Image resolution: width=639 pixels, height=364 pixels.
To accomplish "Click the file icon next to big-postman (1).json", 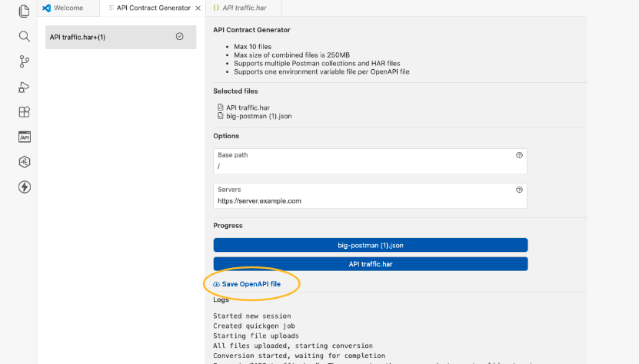I will coord(221,116).
